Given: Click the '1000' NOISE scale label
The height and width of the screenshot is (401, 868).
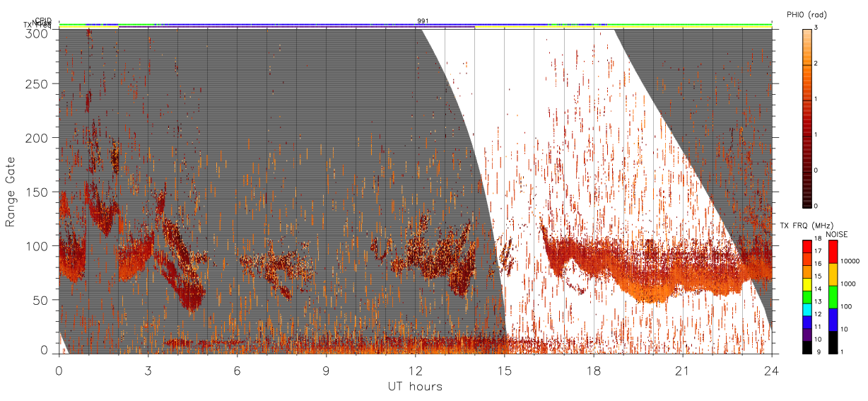Looking at the screenshot, I should (x=849, y=284).
